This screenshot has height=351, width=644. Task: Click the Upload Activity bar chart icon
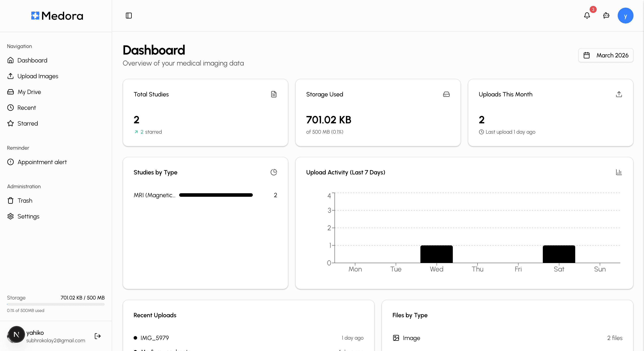point(619,172)
